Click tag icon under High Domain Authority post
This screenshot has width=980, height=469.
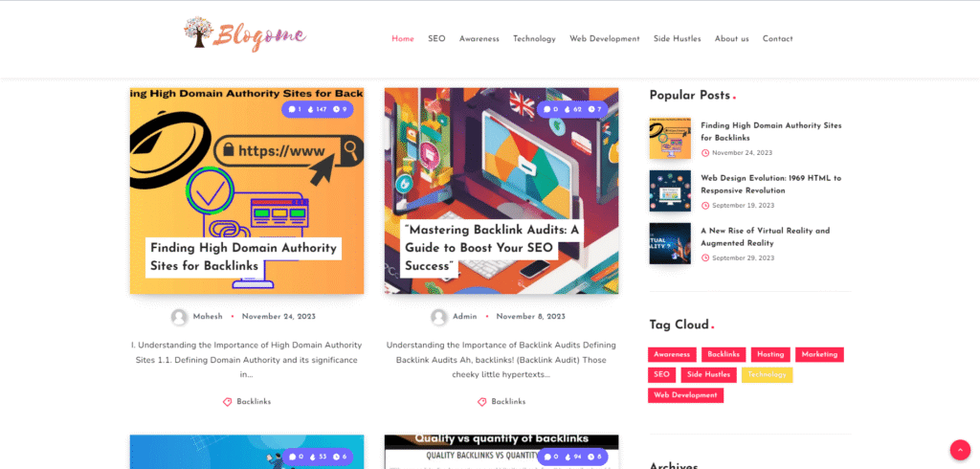228,402
